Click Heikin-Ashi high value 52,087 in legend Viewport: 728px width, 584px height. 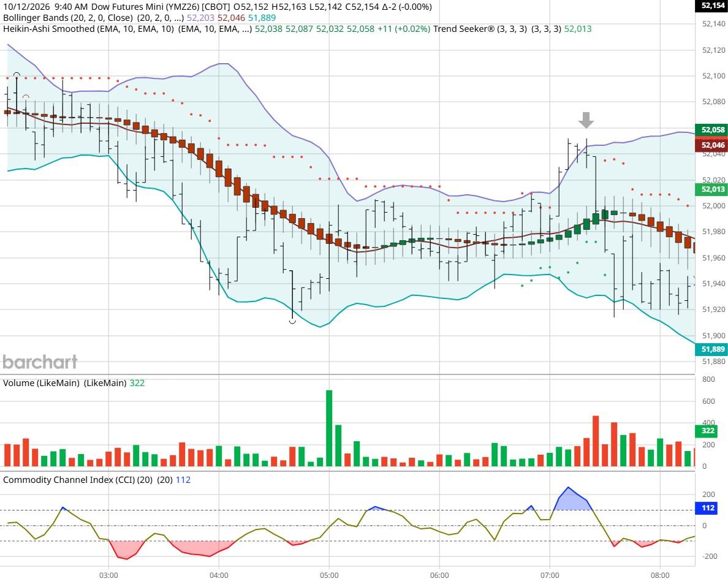pyautogui.click(x=299, y=29)
